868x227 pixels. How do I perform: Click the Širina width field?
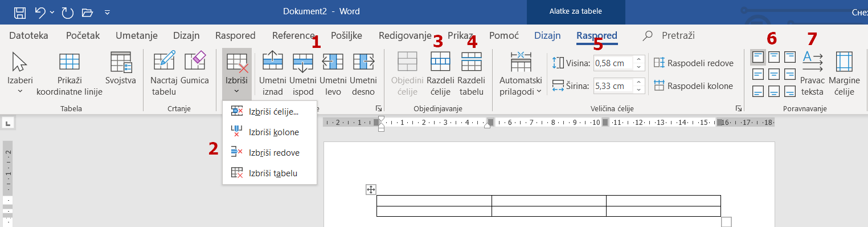(614, 86)
